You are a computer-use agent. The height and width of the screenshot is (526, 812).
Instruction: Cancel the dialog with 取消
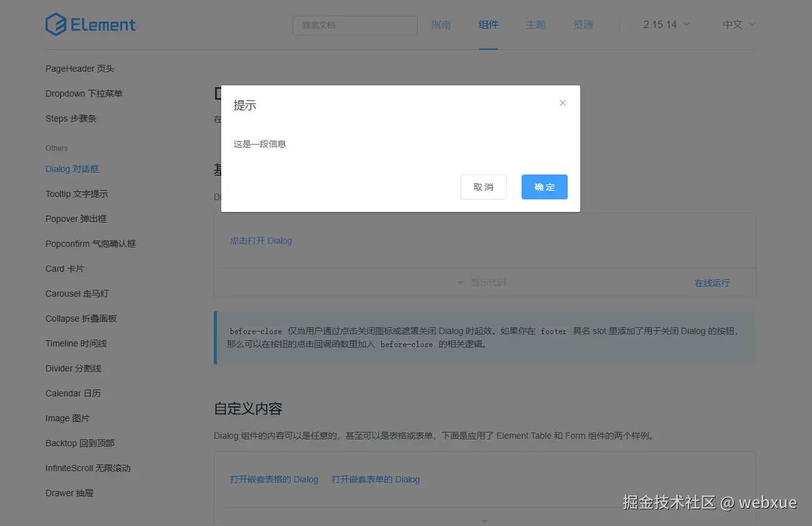point(483,186)
